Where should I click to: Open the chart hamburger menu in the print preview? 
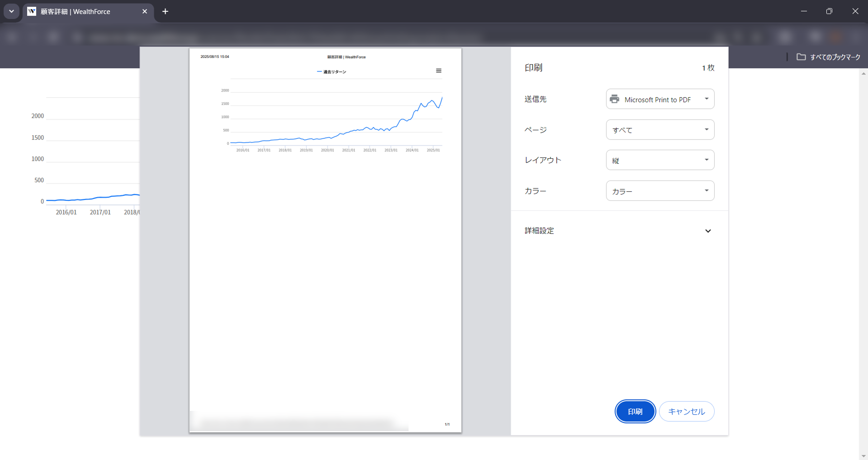pyautogui.click(x=438, y=70)
